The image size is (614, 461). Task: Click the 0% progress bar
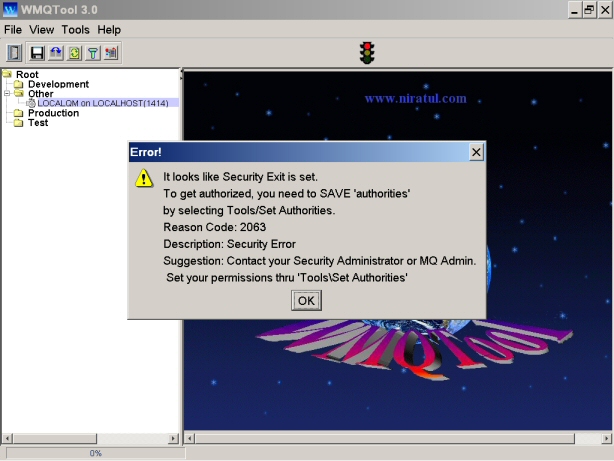tap(96, 453)
